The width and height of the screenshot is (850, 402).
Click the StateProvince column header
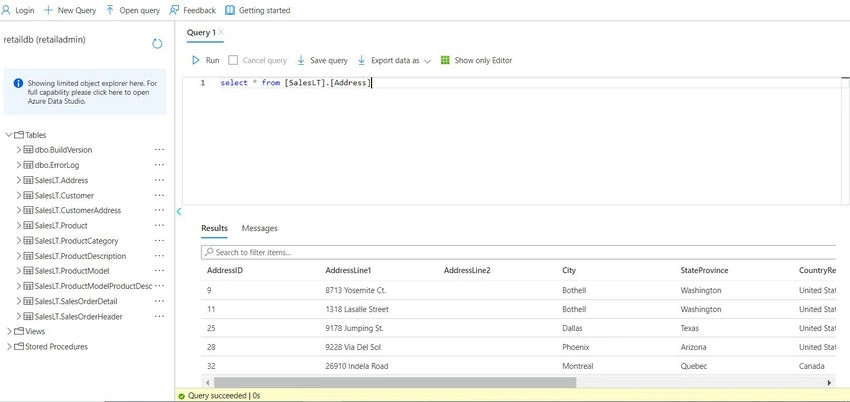click(x=704, y=270)
